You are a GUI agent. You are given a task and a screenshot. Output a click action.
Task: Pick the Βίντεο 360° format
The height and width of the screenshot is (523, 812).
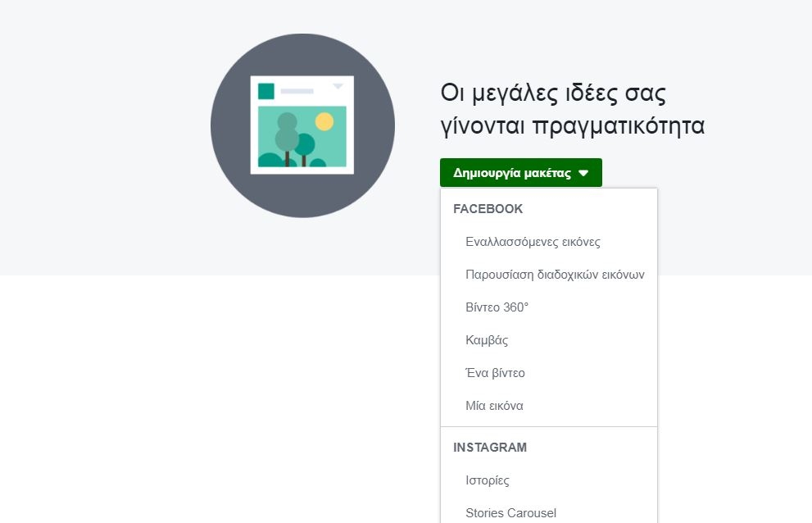click(x=497, y=307)
